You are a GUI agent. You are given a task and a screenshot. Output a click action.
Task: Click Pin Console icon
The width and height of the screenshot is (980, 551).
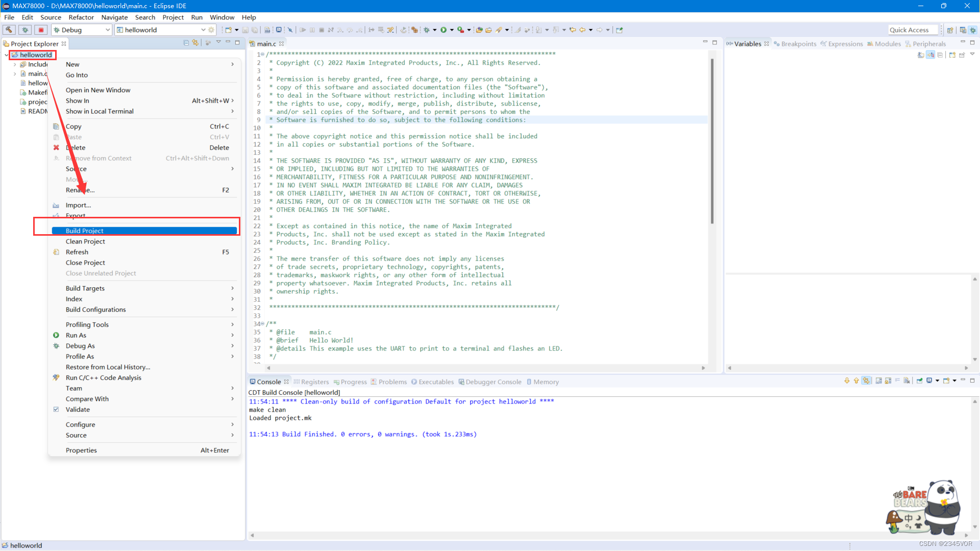920,381
